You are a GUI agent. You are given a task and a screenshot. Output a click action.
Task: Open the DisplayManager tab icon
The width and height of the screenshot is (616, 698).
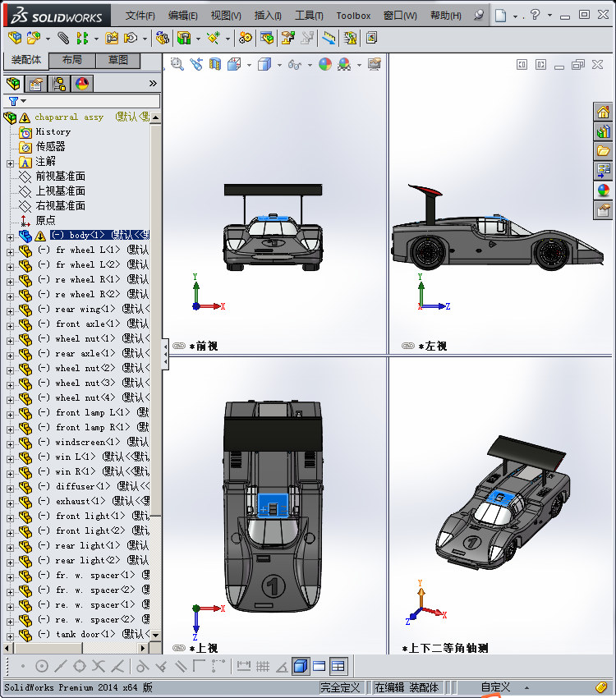click(x=82, y=84)
